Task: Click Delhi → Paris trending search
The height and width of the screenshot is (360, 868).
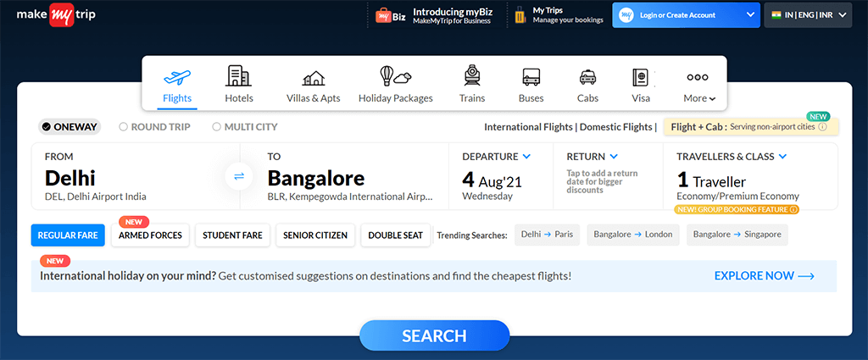Action: [x=547, y=235]
